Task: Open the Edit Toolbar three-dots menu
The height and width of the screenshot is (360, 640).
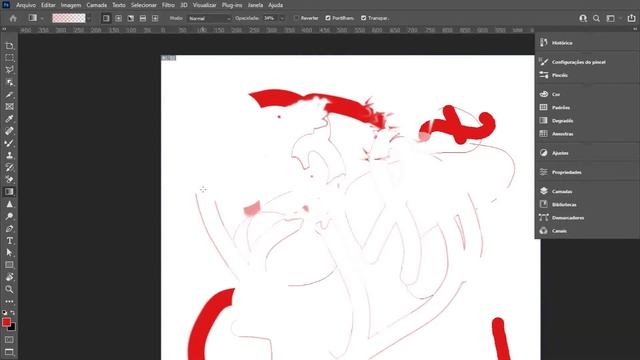Action: [9, 302]
